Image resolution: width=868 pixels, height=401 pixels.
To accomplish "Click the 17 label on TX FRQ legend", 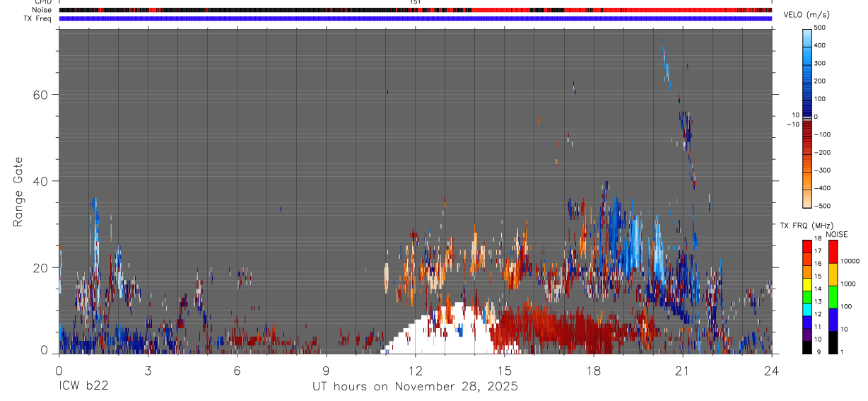I will [x=818, y=251].
